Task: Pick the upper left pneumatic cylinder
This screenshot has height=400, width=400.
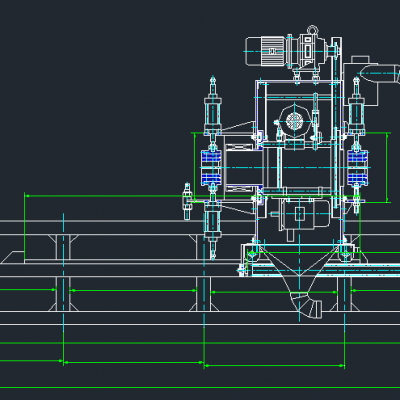Action: 213,107
